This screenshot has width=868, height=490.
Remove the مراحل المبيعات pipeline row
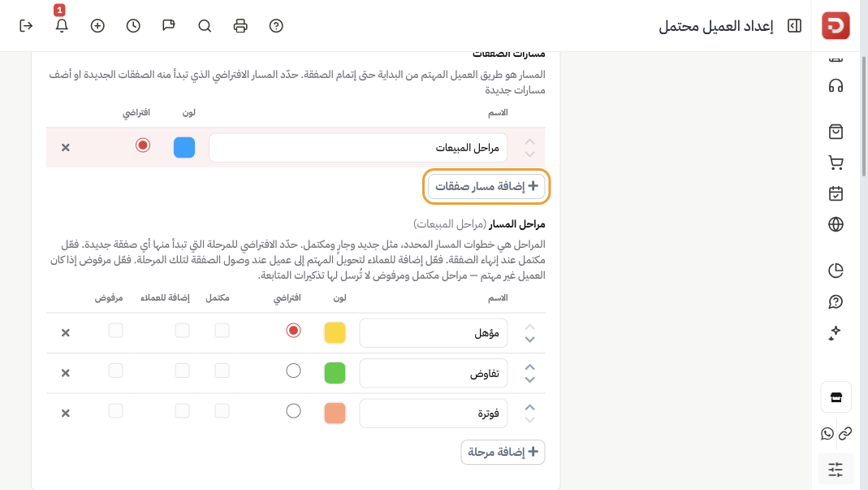65,147
